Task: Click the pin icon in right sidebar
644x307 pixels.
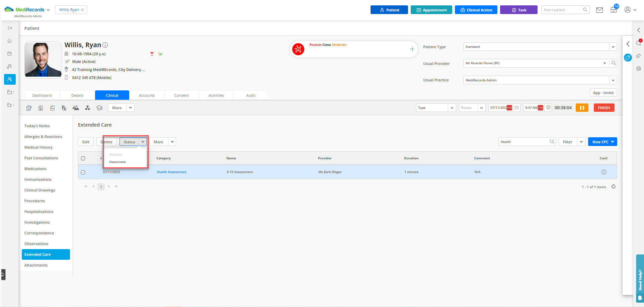Action: pyautogui.click(x=638, y=56)
